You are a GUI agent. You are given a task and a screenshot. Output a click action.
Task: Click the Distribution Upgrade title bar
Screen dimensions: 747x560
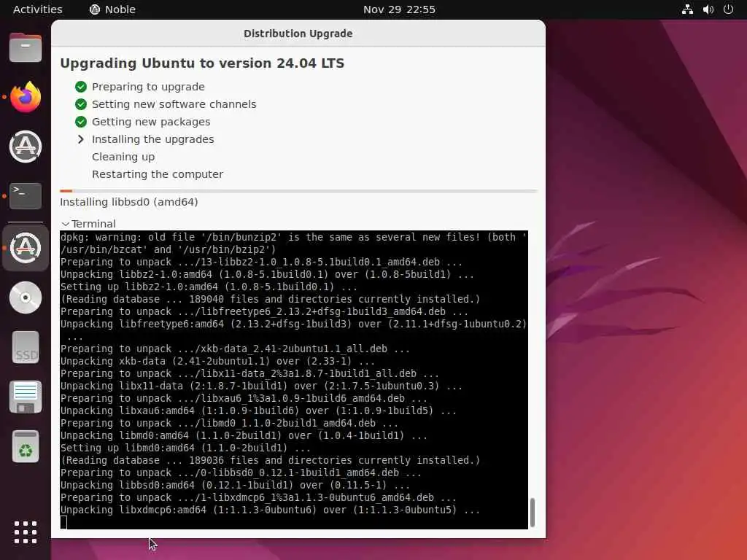(x=298, y=34)
